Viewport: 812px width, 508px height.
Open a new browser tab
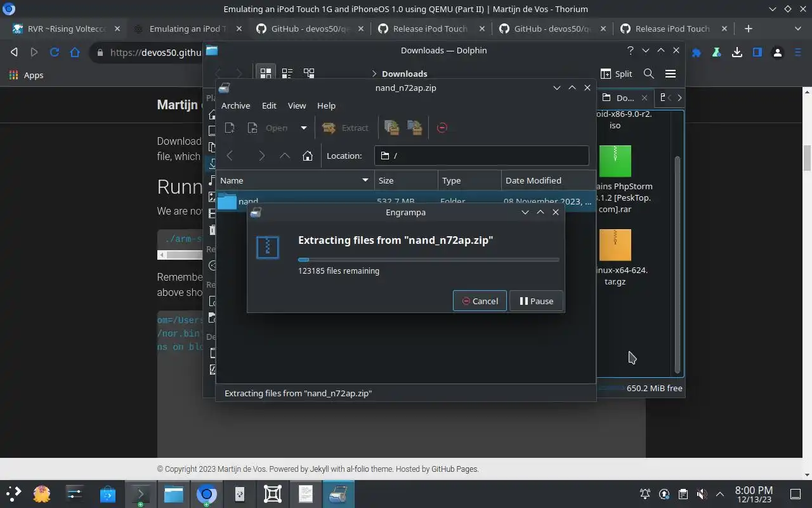[x=749, y=29]
